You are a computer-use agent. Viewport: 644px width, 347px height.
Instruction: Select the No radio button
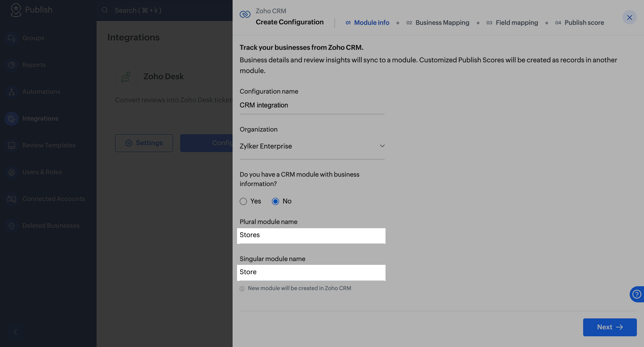click(275, 201)
